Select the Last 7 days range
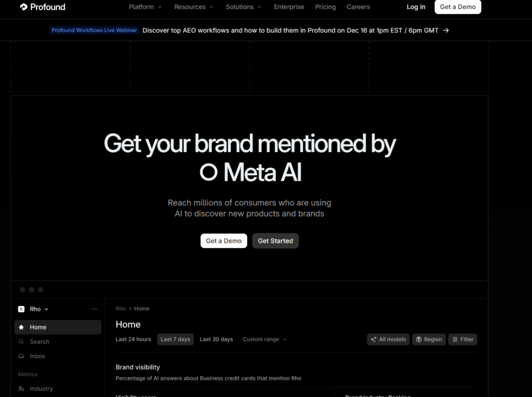This screenshot has height=397, width=532. pos(175,339)
